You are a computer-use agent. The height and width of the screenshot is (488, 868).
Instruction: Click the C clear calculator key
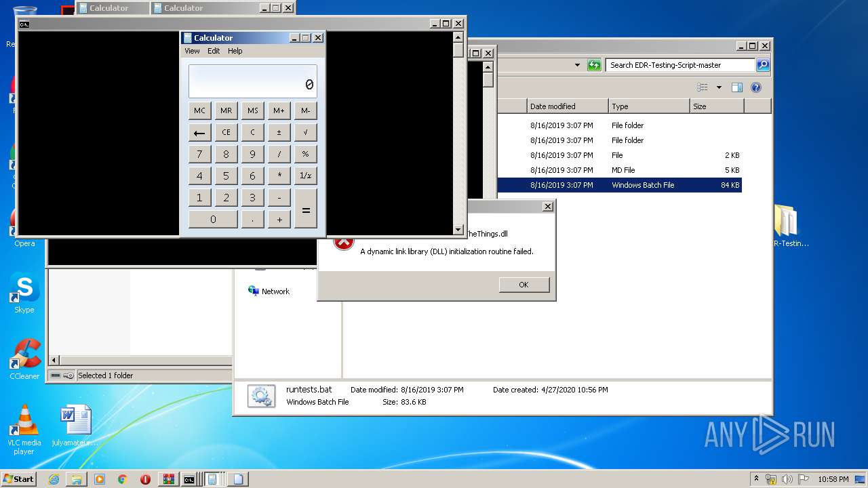(x=252, y=132)
